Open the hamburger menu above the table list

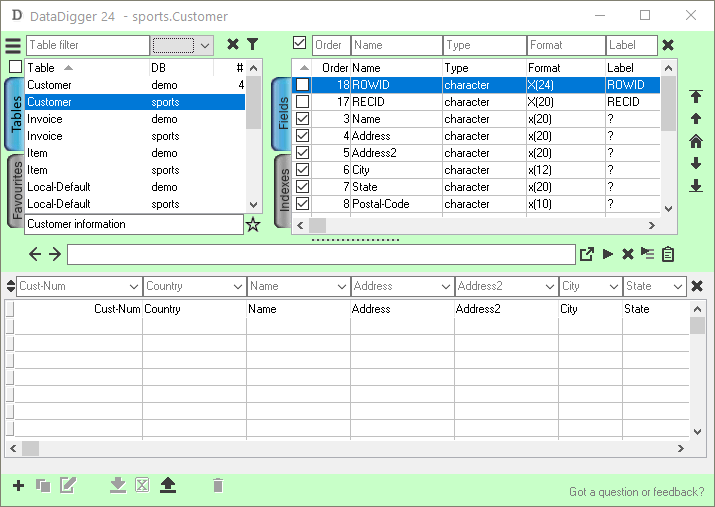click(13, 46)
